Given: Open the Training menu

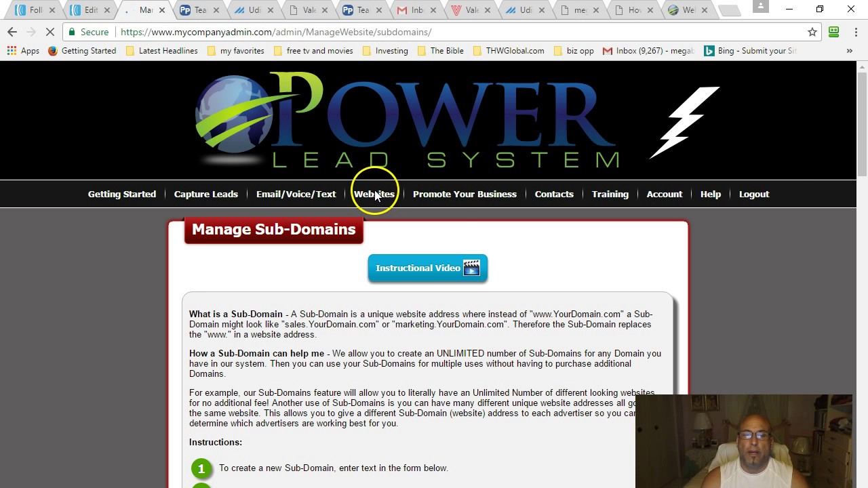Looking at the screenshot, I should click(x=610, y=194).
